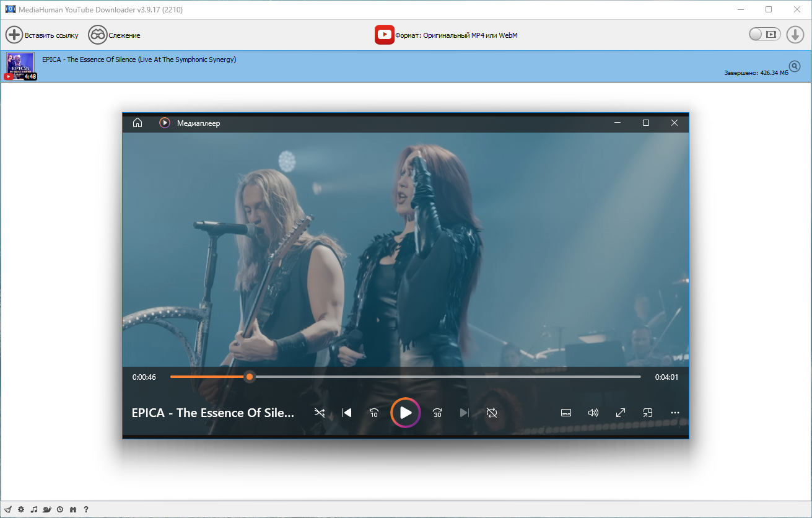Open the subtitles and captions menu

pyautogui.click(x=565, y=413)
